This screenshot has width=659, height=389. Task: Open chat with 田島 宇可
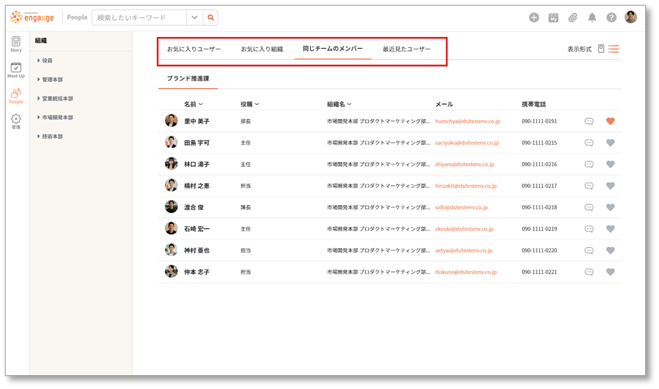[589, 143]
